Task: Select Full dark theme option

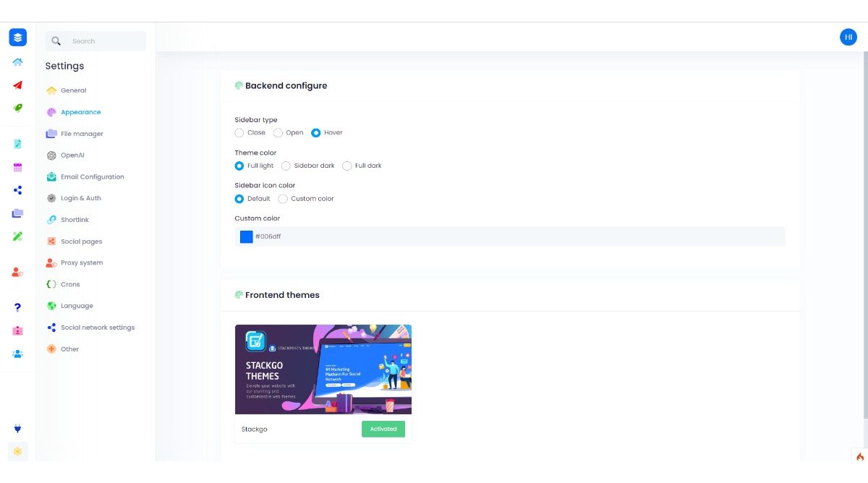Action: pyautogui.click(x=347, y=166)
